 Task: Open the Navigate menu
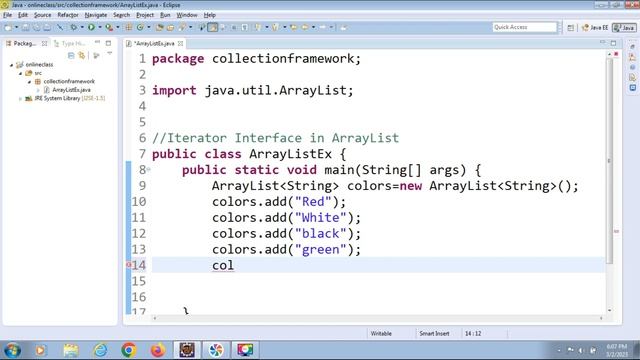point(96,15)
